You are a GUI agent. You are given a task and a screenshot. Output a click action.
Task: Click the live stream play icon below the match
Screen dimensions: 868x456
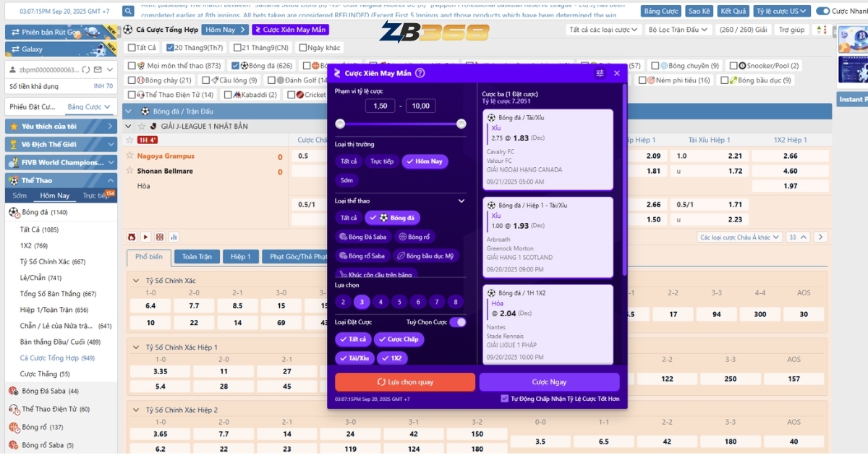[145, 237]
